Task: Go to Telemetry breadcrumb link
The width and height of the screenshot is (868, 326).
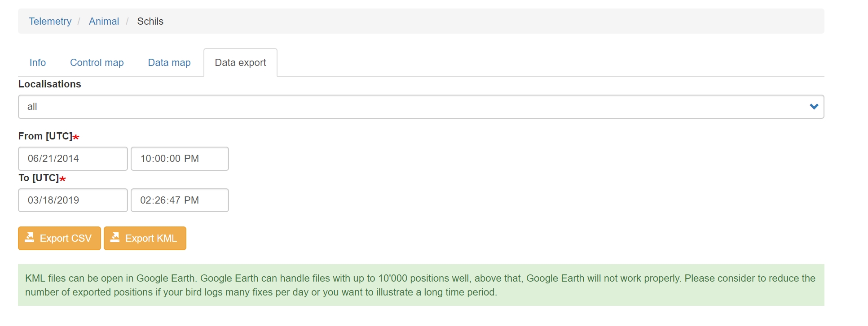Action: (50, 22)
